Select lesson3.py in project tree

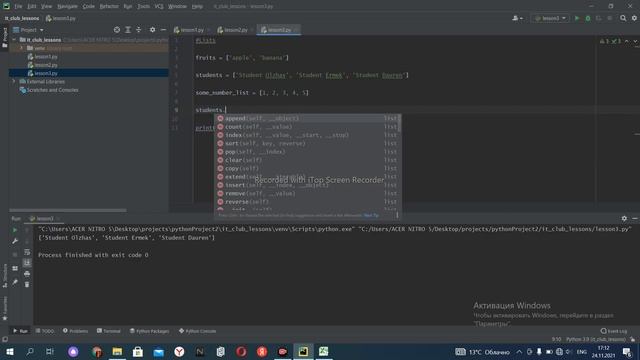[46, 73]
